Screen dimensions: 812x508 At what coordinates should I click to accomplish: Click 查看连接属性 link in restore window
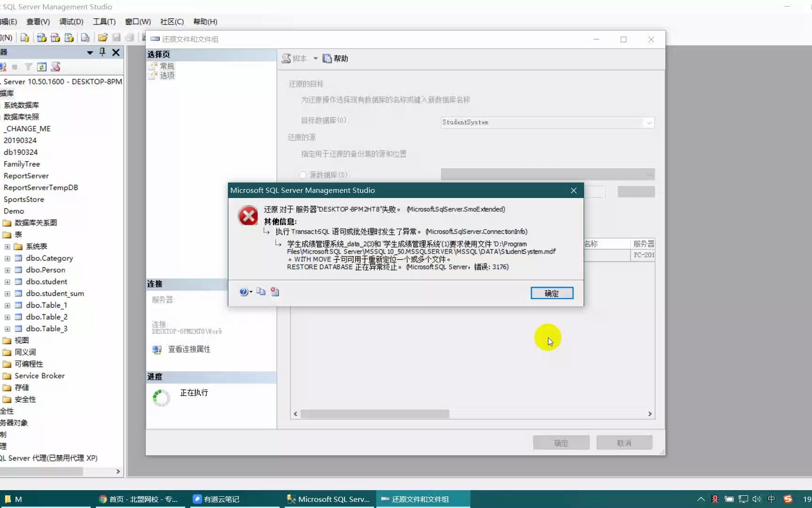pyautogui.click(x=189, y=349)
